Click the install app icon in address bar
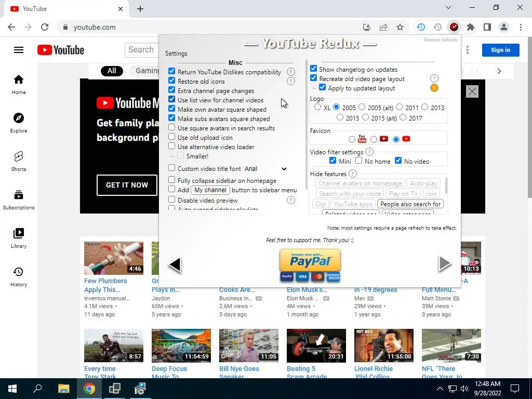532x399 pixels. 367,27
